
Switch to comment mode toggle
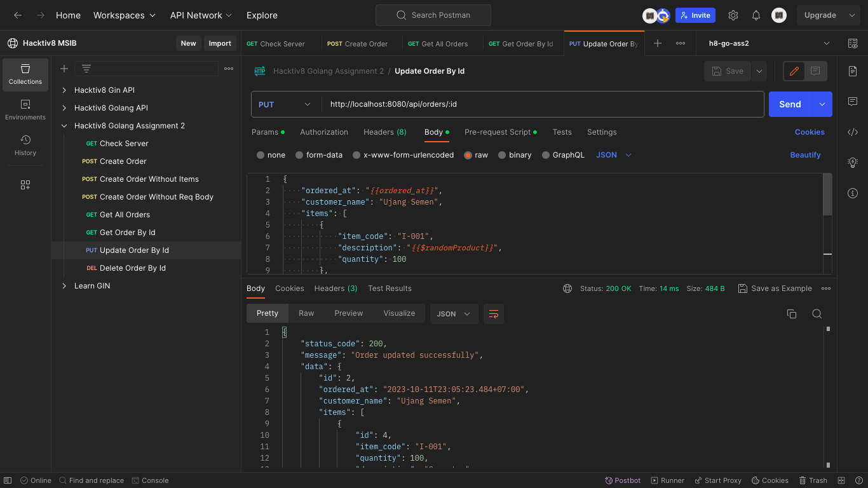pos(815,71)
